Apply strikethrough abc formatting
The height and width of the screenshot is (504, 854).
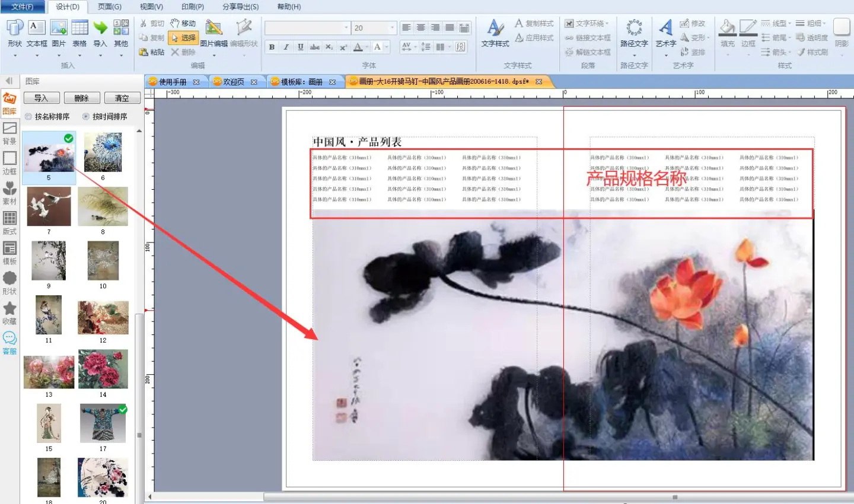(314, 47)
